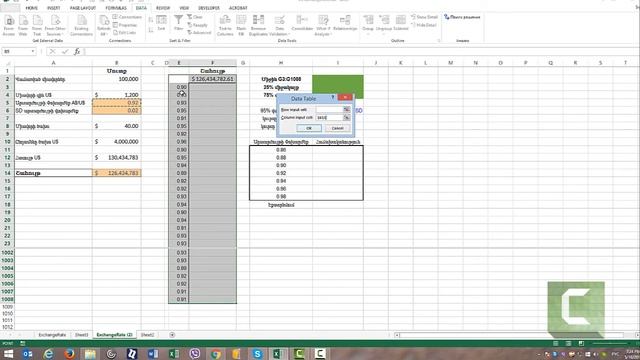Import data From Text
The width and height of the screenshot is (640, 360).
click(37, 25)
